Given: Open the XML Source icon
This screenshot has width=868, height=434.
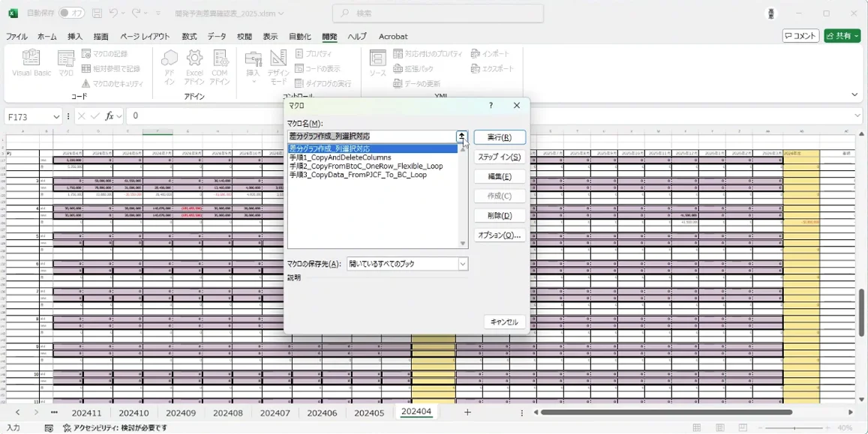Looking at the screenshot, I should click(x=377, y=59).
